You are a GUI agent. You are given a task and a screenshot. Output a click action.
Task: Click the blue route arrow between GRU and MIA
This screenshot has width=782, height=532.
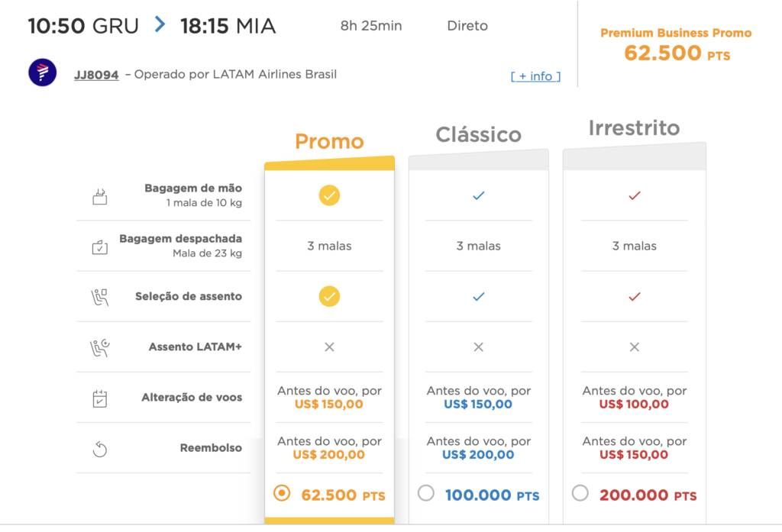160,24
